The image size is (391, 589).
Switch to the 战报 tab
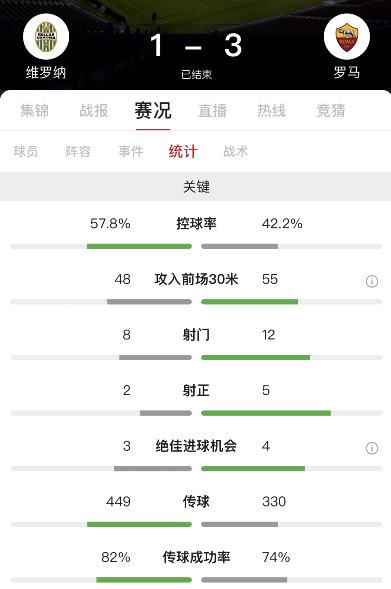click(x=94, y=111)
